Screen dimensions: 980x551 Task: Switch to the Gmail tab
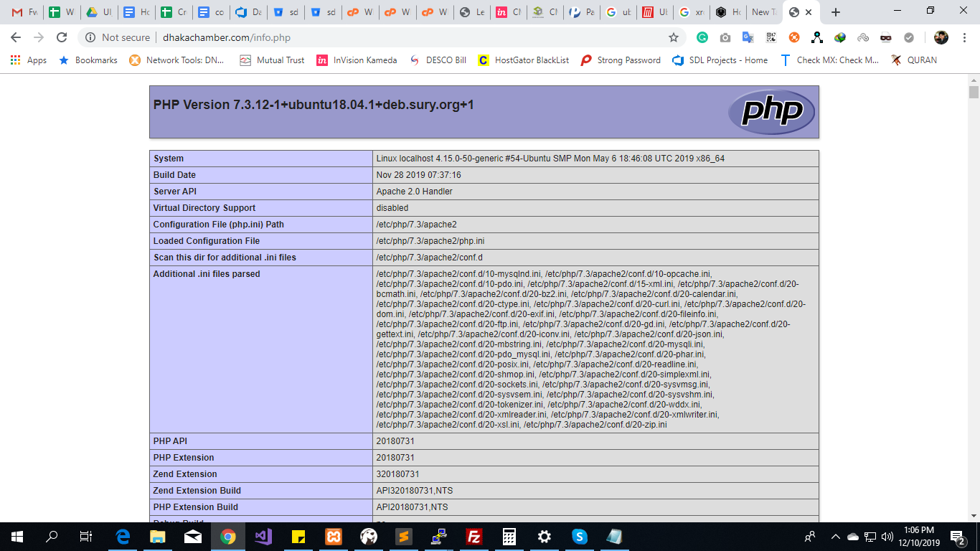pyautogui.click(x=23, y=12)
